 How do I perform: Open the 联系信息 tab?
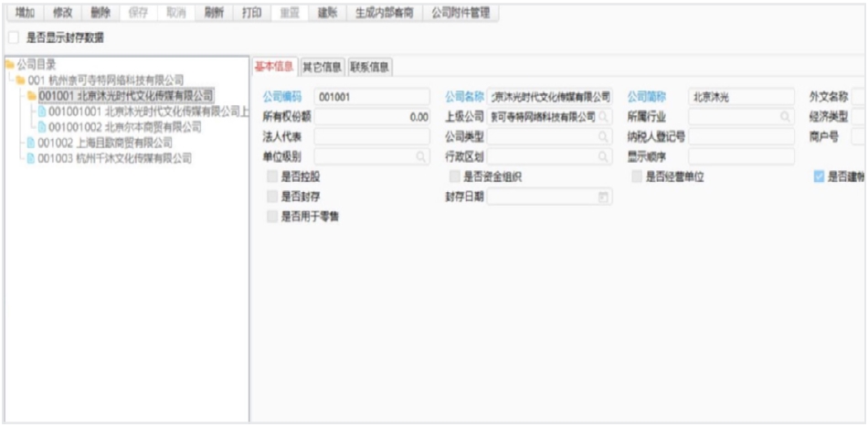(x=369, y=67)
